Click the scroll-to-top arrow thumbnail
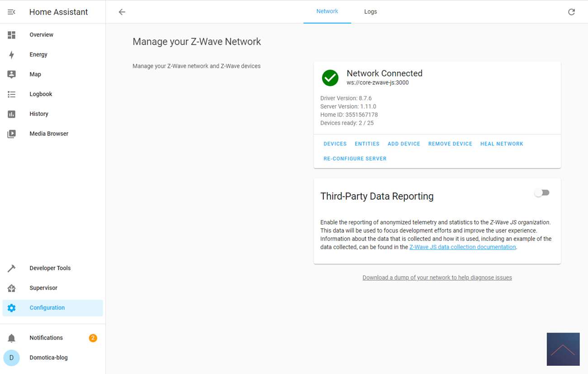Viewport: 588px width, 374px height. (563, 349)
